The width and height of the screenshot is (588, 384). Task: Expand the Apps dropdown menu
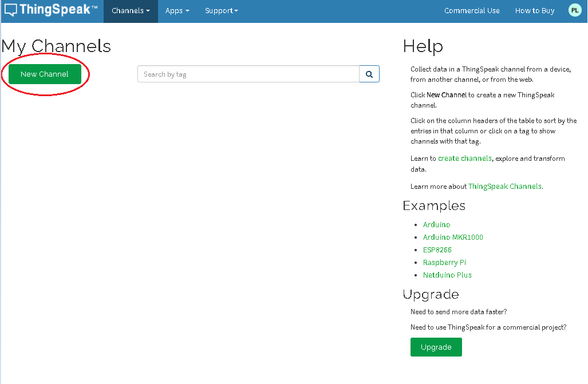[177, 11]
